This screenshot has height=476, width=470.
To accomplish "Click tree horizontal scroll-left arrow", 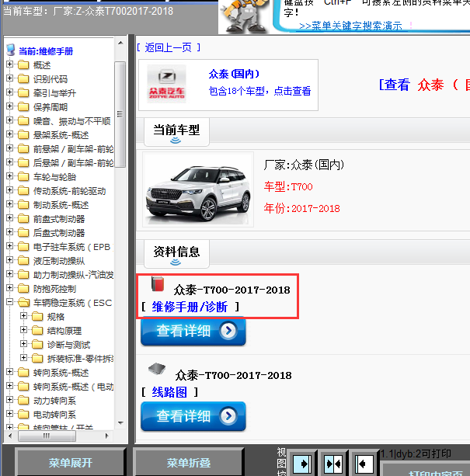I will 10,436.
